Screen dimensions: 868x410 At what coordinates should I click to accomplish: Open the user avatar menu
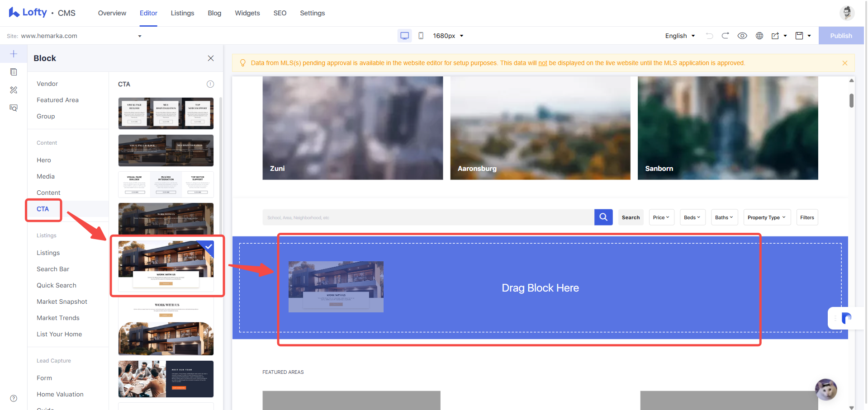click(847, 13)
